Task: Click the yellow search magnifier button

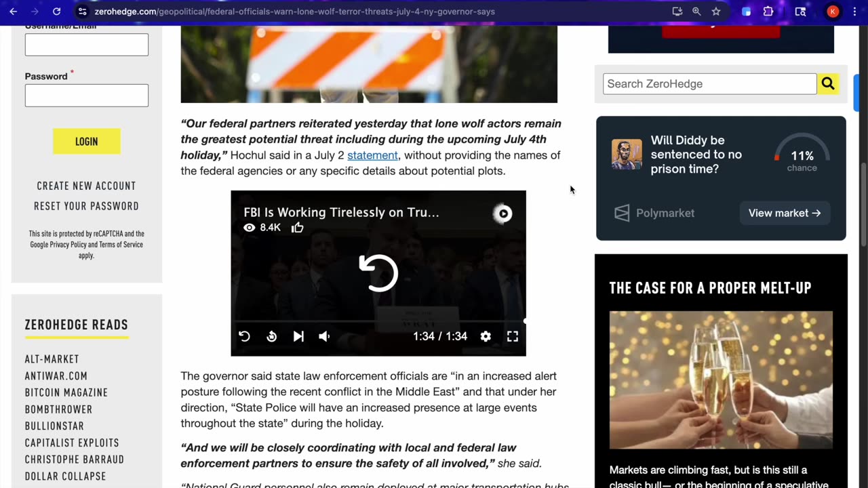Action: pos(828,84)
